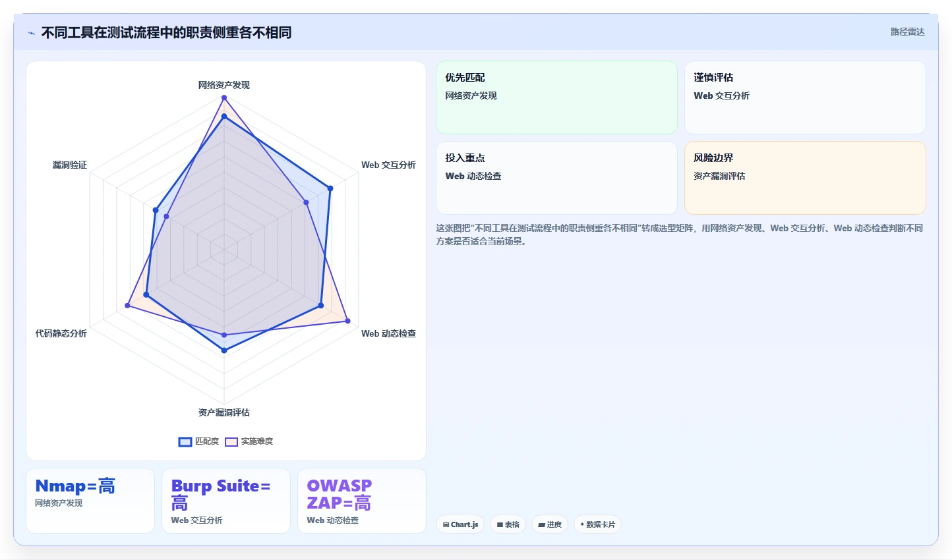This screenshot has height=560, width=952.
Task: Click the blue 匹配度 point on 漏洞验证 axis
Action: 156,210
